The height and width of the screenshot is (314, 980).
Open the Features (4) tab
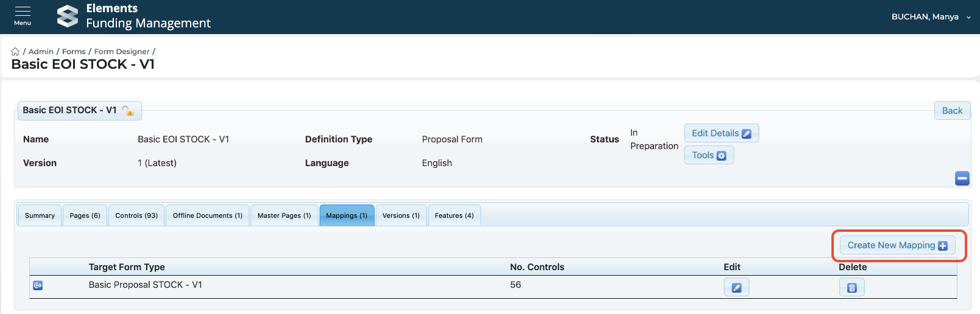click(454, 215)
